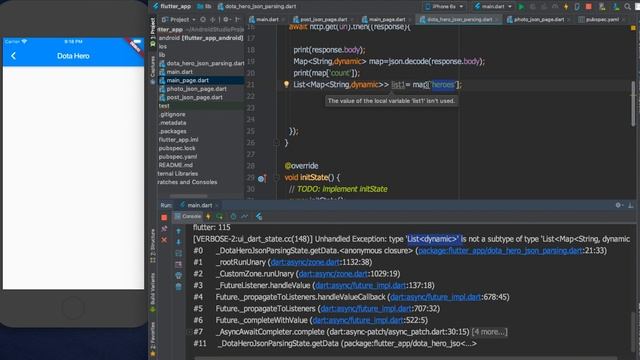This screenshot has width=640, height=360.
Task: Switch to the main.dart editor tab
Action: pos(264,19)
